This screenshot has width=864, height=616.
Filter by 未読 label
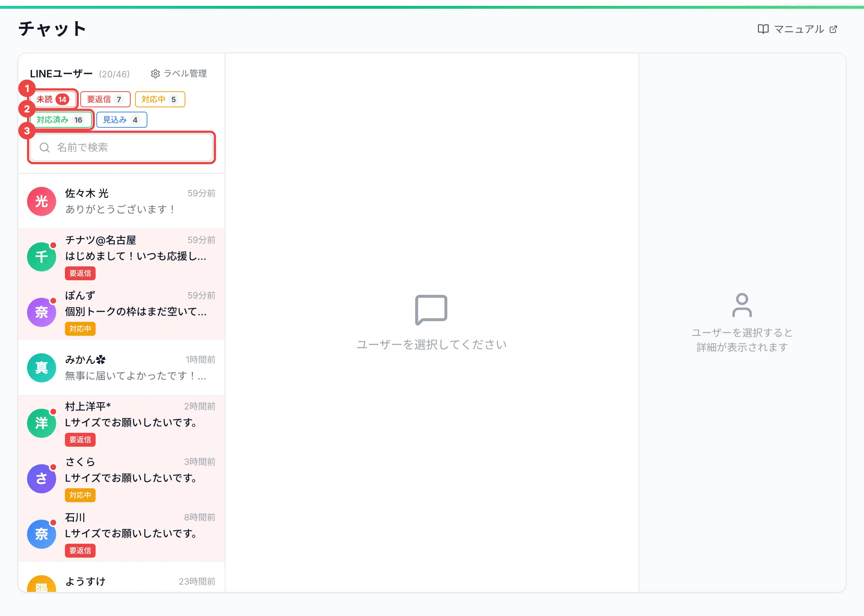pos(53,99)
